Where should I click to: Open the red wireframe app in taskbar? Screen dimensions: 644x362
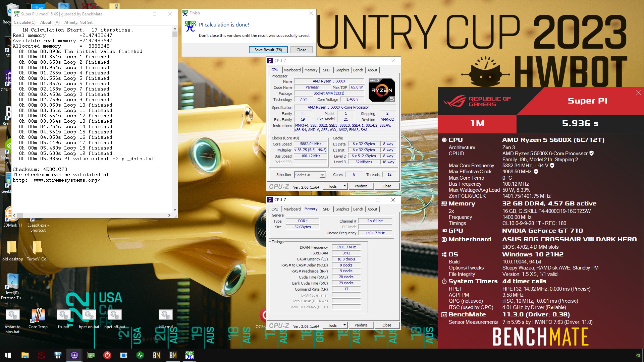coord(41,355)
